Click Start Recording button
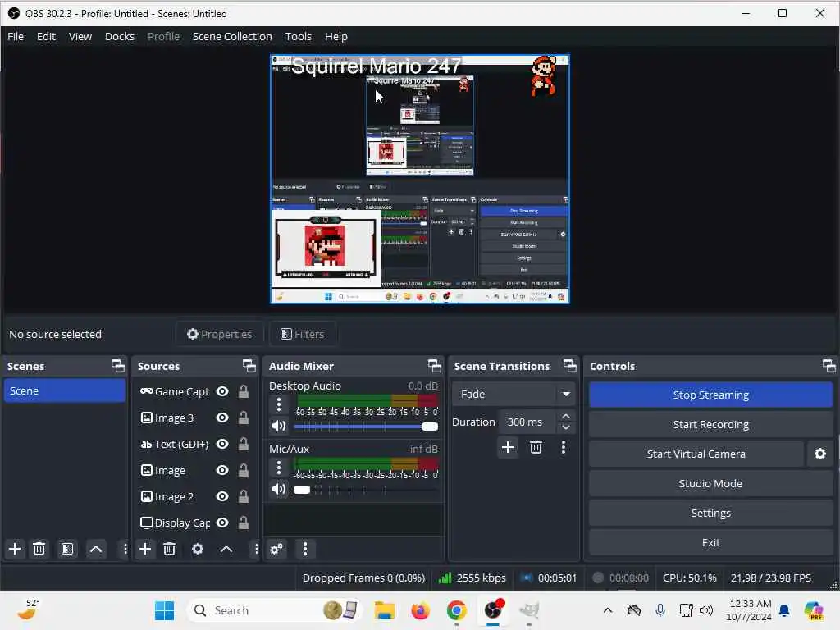Screen dimensions: 840x630 (710, 424)
